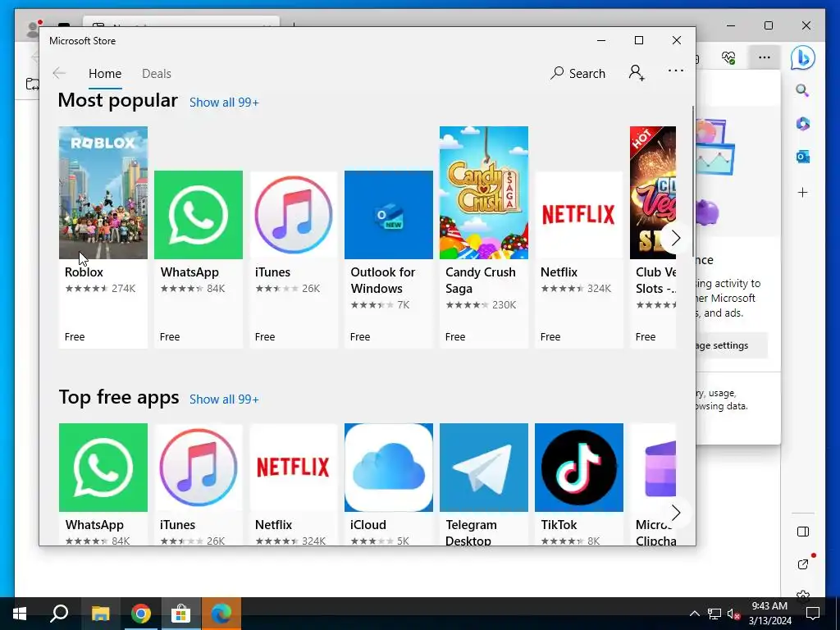The image size is (840, 630).
Task: Open the TikTok app tile
Action: [579, 484]
